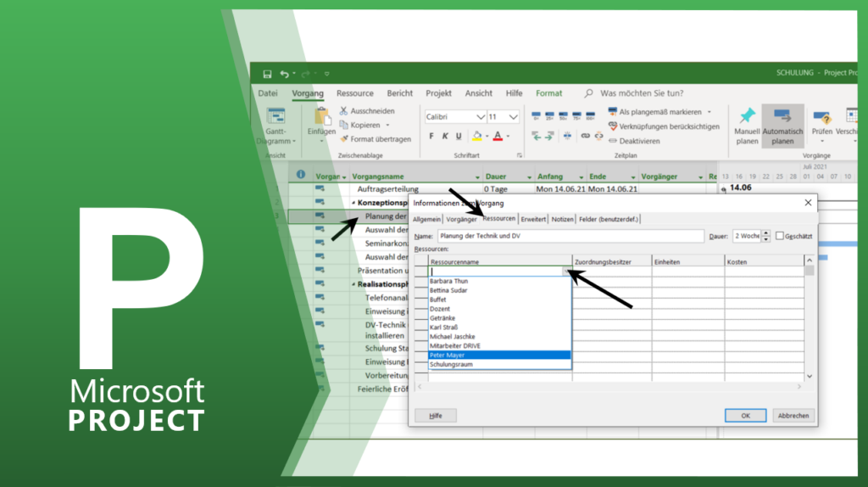Link selected tasks with chain icon
Screen dimensions: 868x487
tap(585, 136)
